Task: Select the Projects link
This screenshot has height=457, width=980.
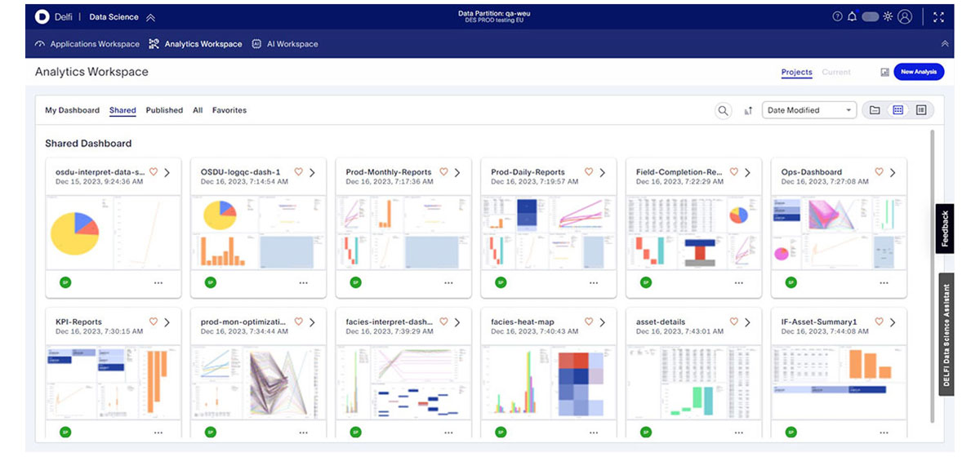Action: (x=796, y=72)
